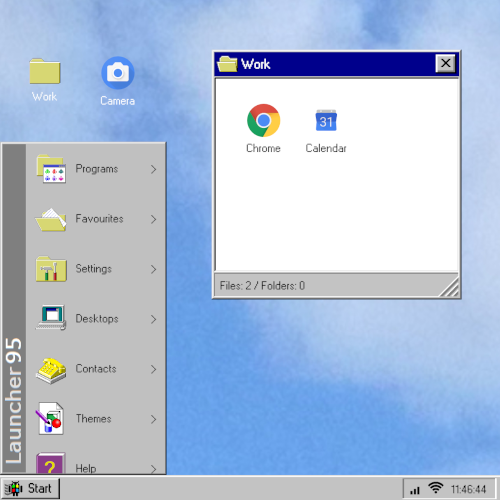Select the Settings menu entry
Viewport: 500px width, 500px height.
pos(96,269)
